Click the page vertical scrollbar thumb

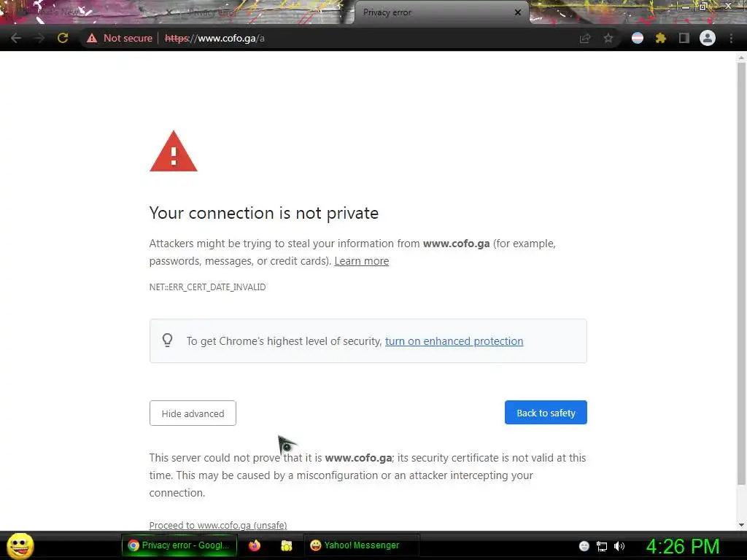click(741, 274)
